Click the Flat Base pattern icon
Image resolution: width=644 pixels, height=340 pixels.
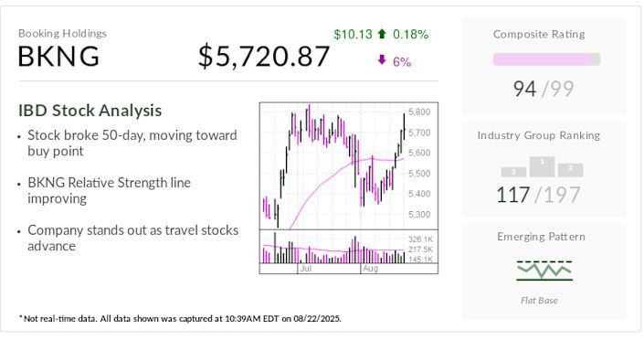[544, 271]
